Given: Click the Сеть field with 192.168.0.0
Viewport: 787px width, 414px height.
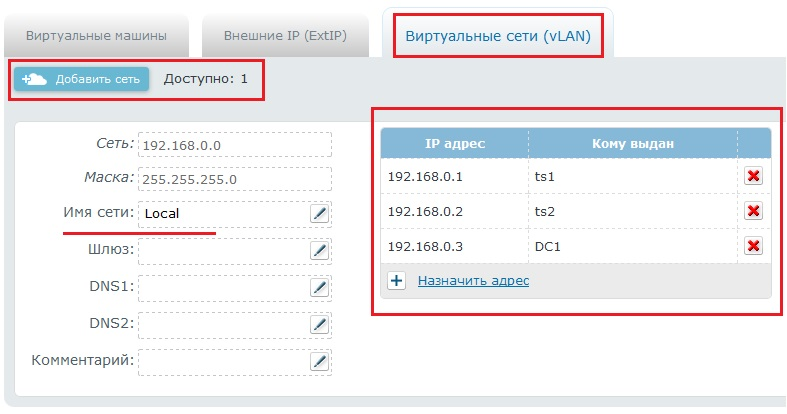Looking at the screenshot, I should coord(234,145).
